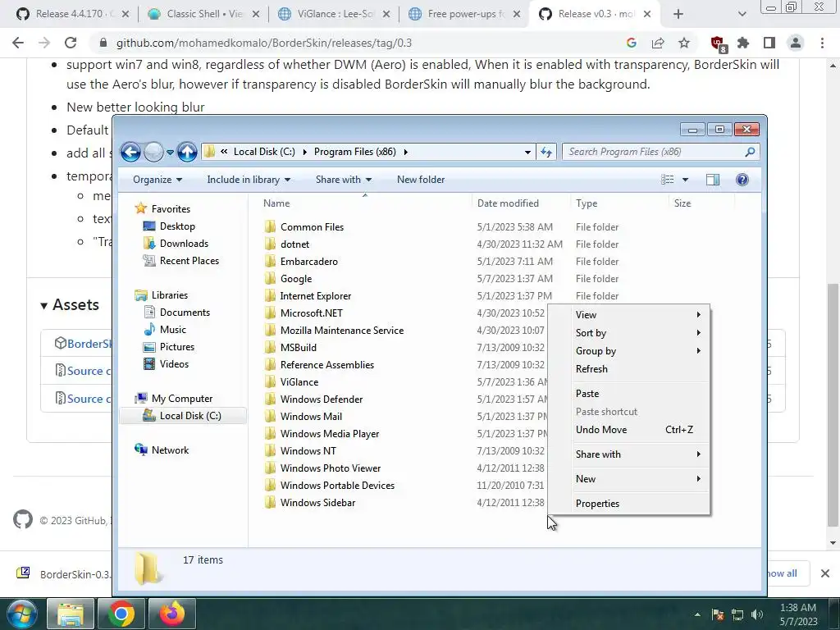
Task: Select the Common Files folder icon
Action: 271,227
